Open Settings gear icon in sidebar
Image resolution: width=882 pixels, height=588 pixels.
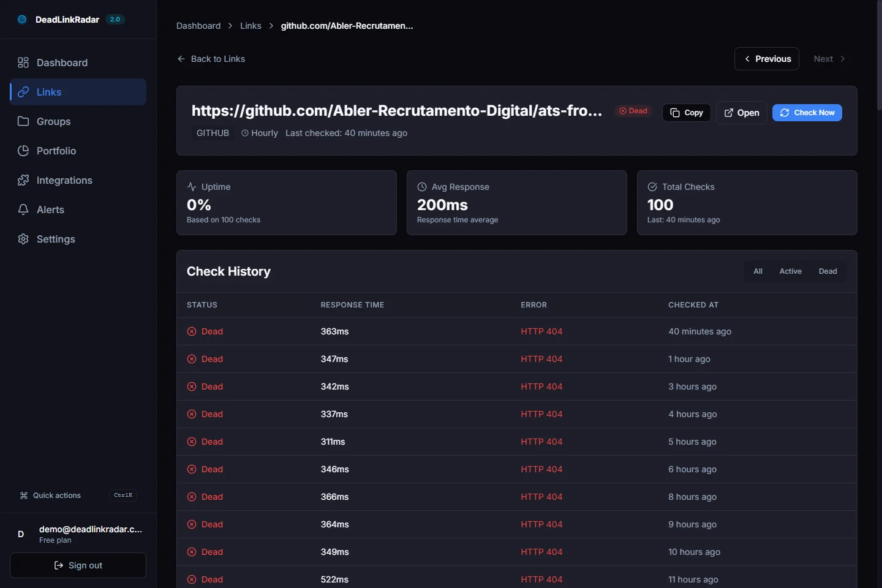click(23, 239)
